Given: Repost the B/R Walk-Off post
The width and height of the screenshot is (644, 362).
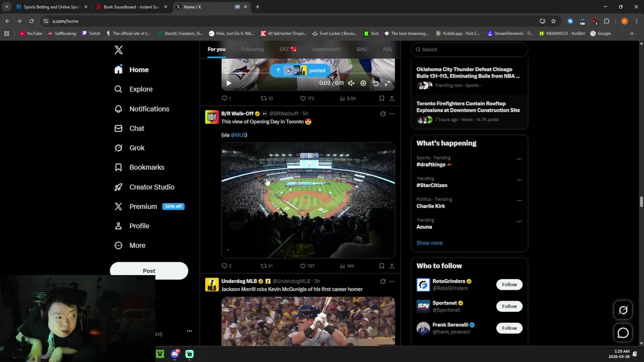Looking at the screenshot, I should [x=267, y=266].
